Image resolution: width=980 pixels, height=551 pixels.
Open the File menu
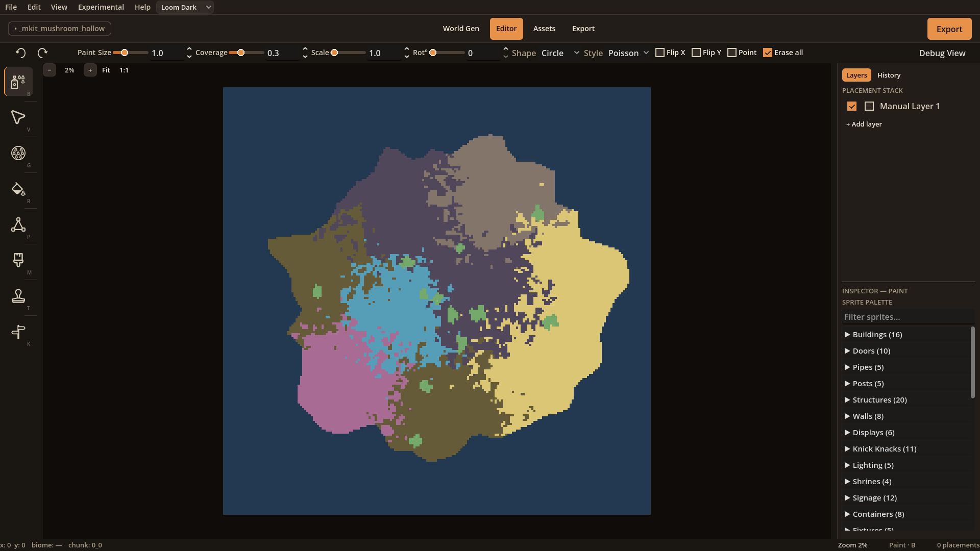[x=11, y=7]
